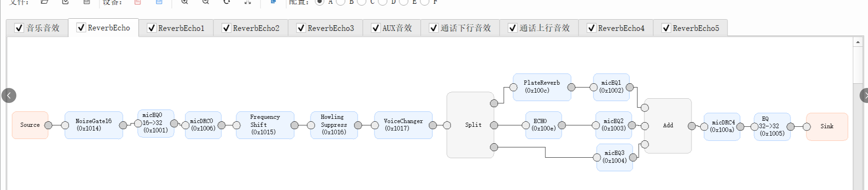The width and height of the screenshot is (868, 190).
Task: Click the PlateReverb input port
Action: point(513,87)
